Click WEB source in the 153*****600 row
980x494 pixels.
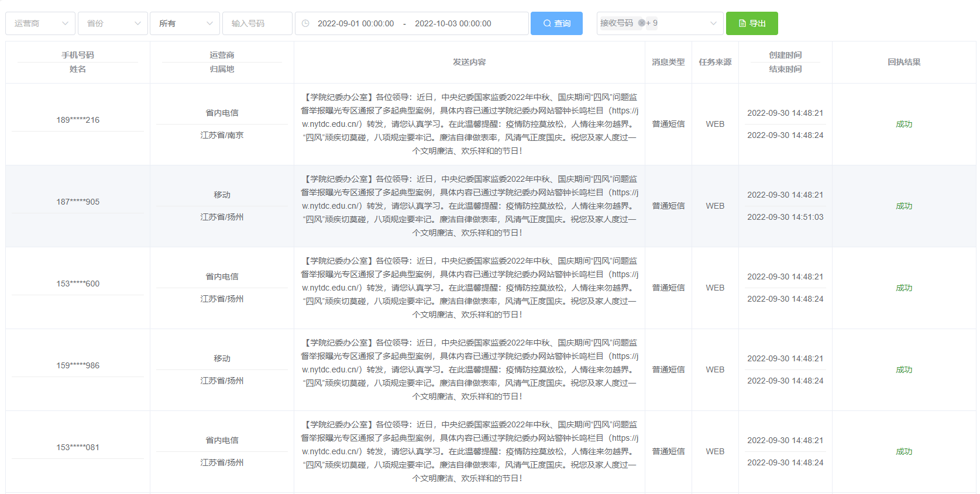pos(715,288)
